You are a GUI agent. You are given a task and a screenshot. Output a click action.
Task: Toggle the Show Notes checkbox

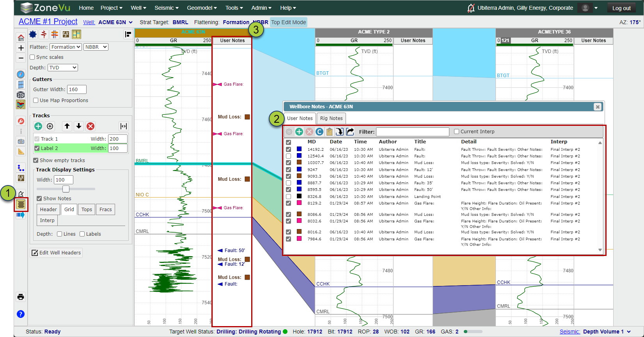[x=39, y=199]
